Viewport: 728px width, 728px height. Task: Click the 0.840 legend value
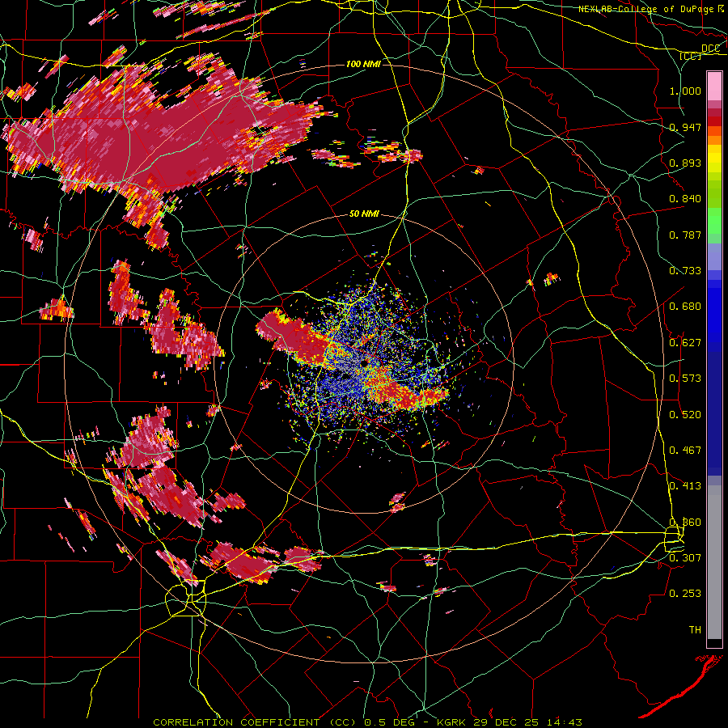[685, 199]
